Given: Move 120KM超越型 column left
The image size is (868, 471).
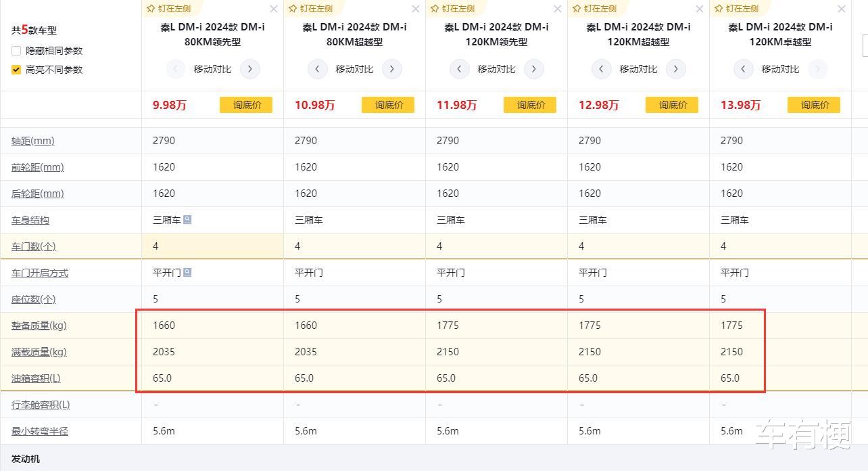Looking at the screenshot, I should point(602,69).
